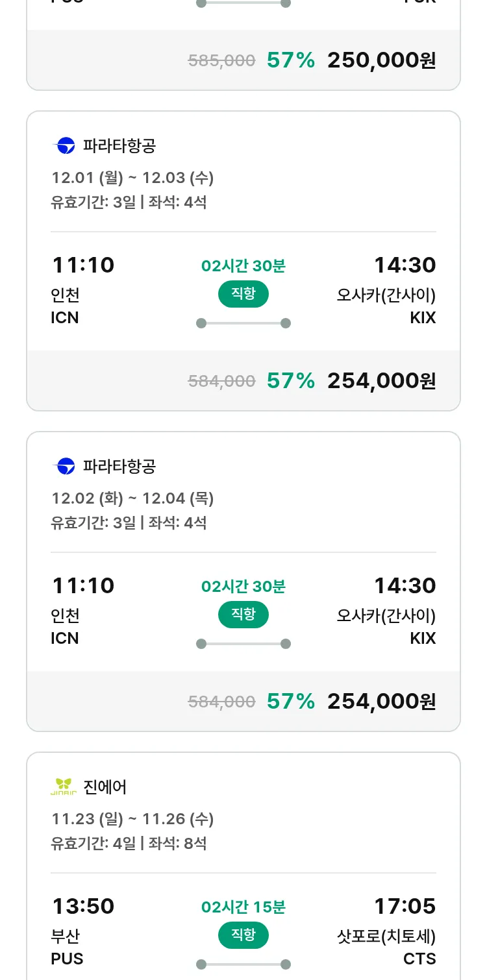The height and width of the screenshot is (980, 487).
Task: Click the route line on the 12.02 flight
Action: (x=243, y=644)
